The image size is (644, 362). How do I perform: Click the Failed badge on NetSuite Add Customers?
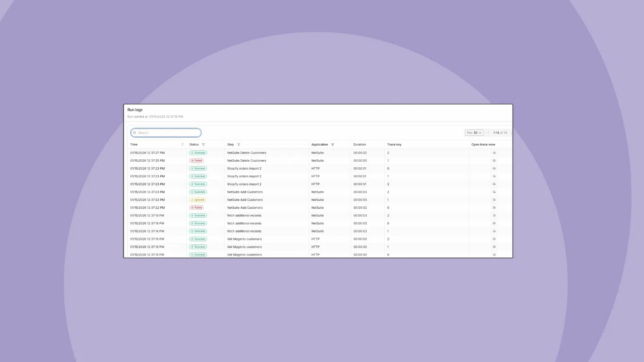197,207
